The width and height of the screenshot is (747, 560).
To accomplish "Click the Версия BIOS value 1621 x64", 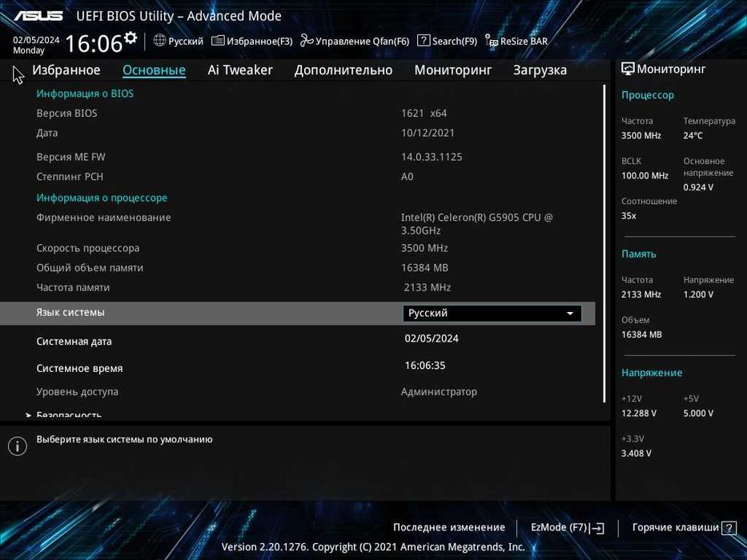I will (x=424, y=114).
